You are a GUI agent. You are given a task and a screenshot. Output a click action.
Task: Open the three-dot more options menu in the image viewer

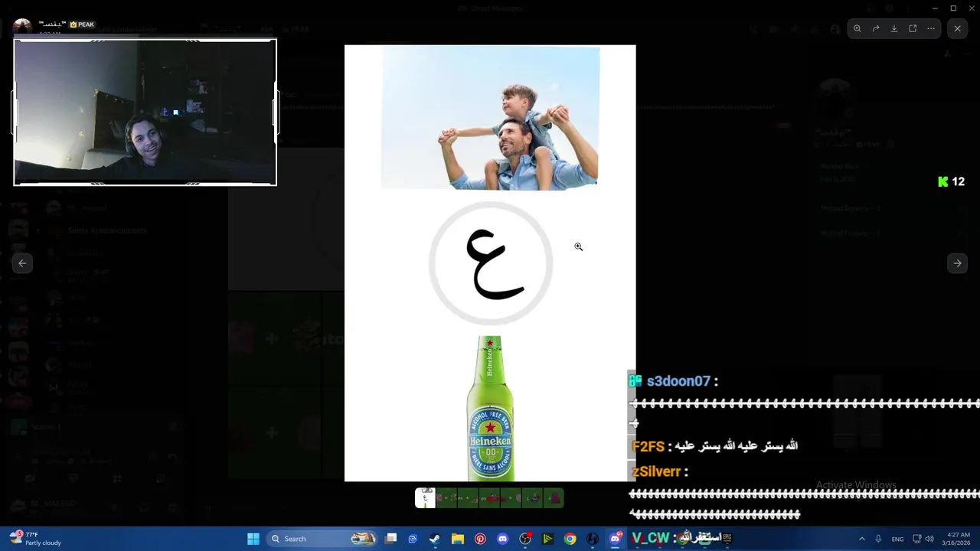pyautogui.click(x=931, y=28)
